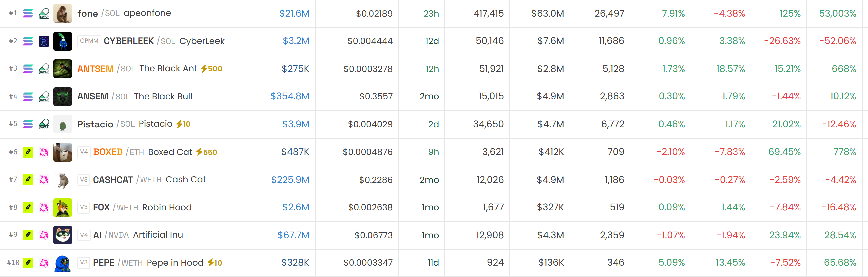
Task: Open the Robin Hood fox token image
Action: pyautogui.click(x=63, y=207)
